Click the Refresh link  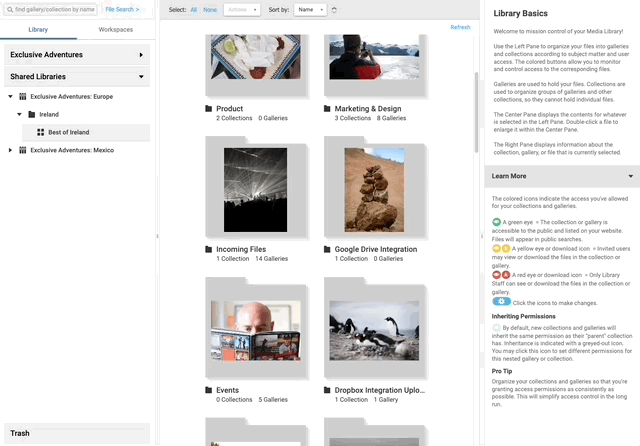pyautogui.click(x=460, y=27)
